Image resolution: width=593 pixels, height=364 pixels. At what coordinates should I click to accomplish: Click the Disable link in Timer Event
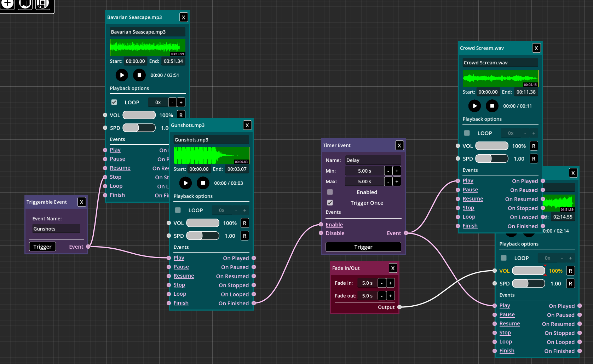pos(335,233)
